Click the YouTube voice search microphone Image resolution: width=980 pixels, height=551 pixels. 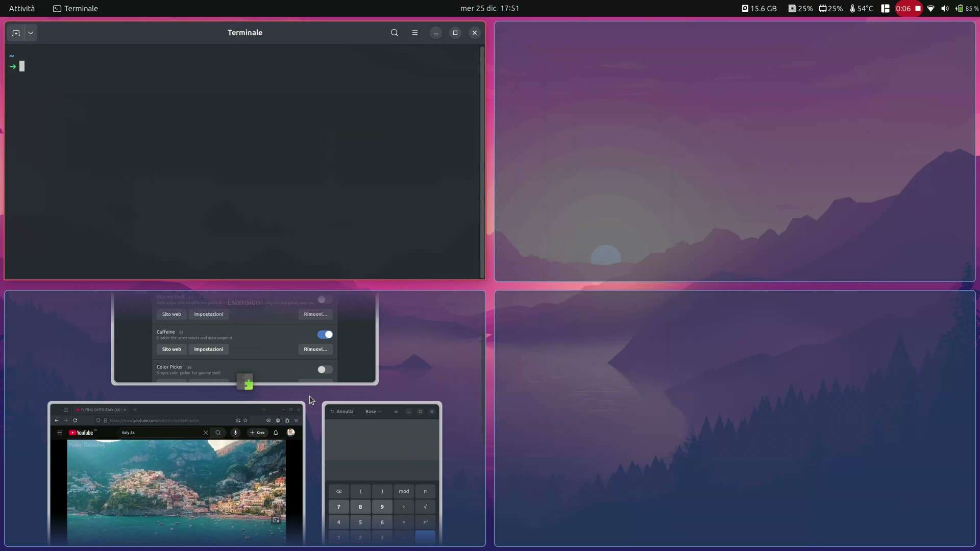pos(235,433)
